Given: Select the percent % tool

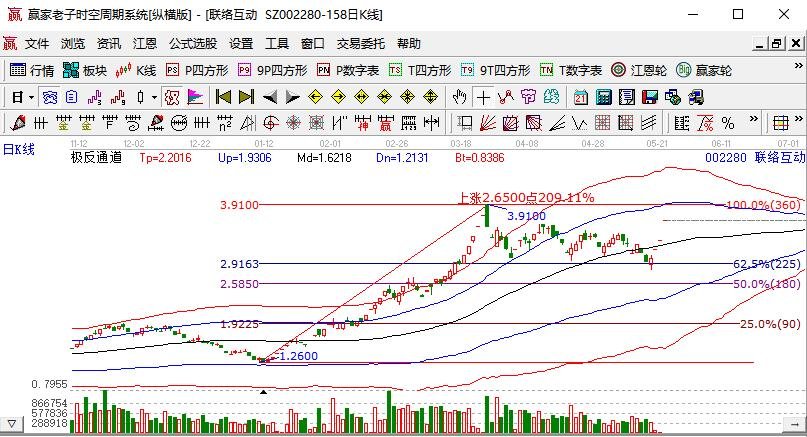Looking at the screenshot, I should pyautogui.click(x=728, y=123).
